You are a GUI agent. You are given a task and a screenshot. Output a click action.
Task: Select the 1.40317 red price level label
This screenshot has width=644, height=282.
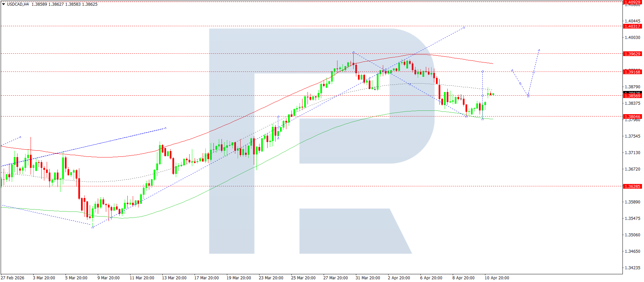click(x=632, y=26)
